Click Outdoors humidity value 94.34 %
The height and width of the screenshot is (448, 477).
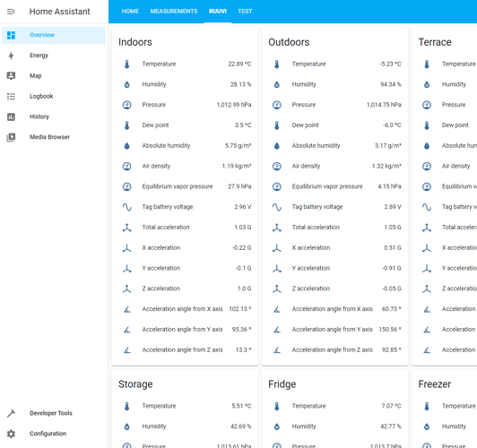(x=391, y=84)
